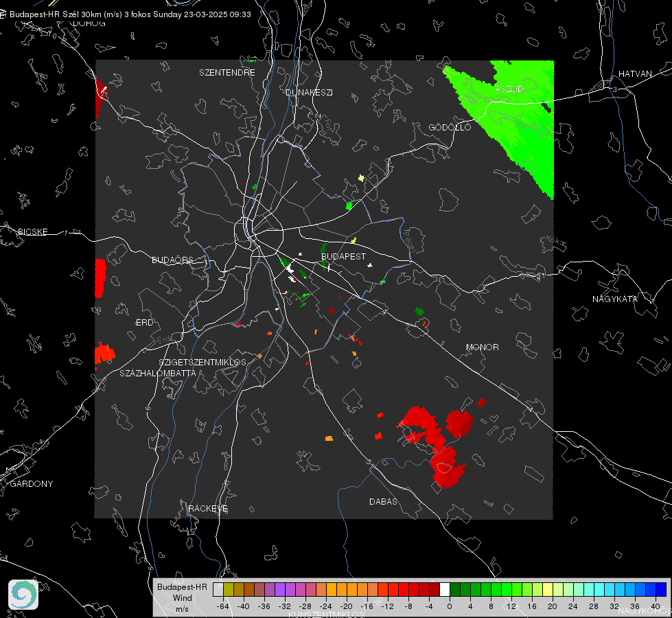Click the GÖDÖLLŐ town label
The height and width of the screenshot is (618, 672).
click(450, 127)
